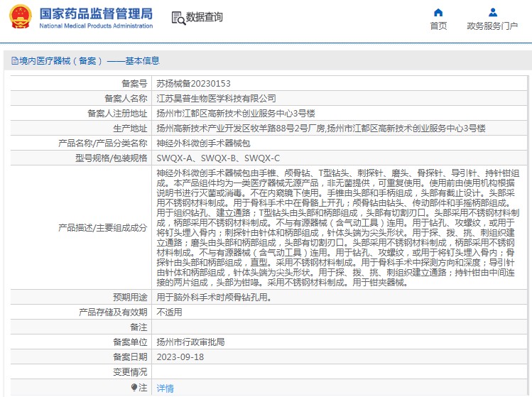Click the 型号规格/包装规格 label
This screenshot has height=397, width=532.
click(x=112, y=158)
